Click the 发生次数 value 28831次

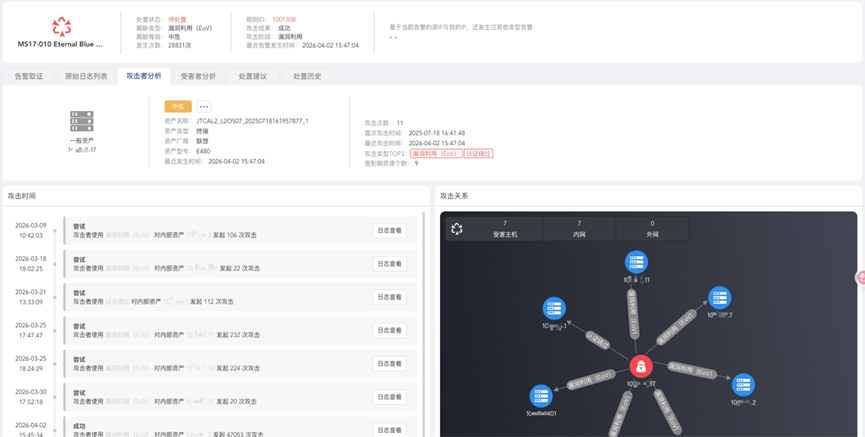pyautogui.click(x=179, y=45)
